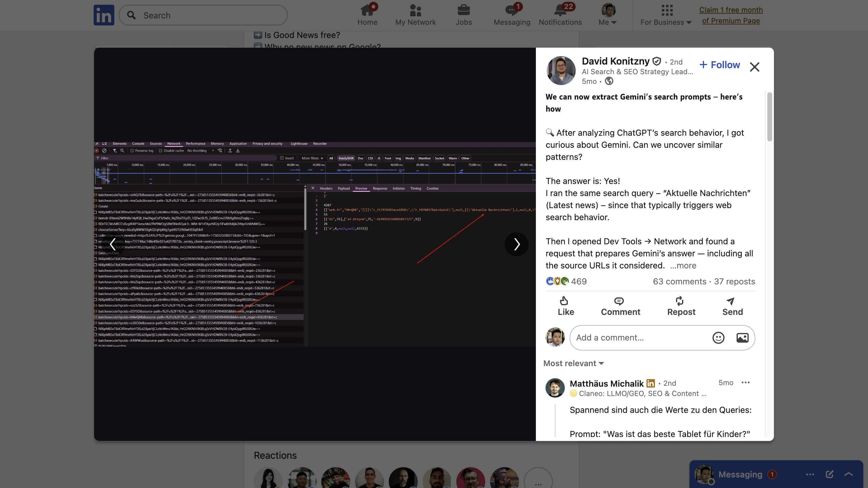Viewport: 868px width, 488px height.
Task: Open the Notifications bell icon
Action: pyautogui.click(x=560, y=15)
